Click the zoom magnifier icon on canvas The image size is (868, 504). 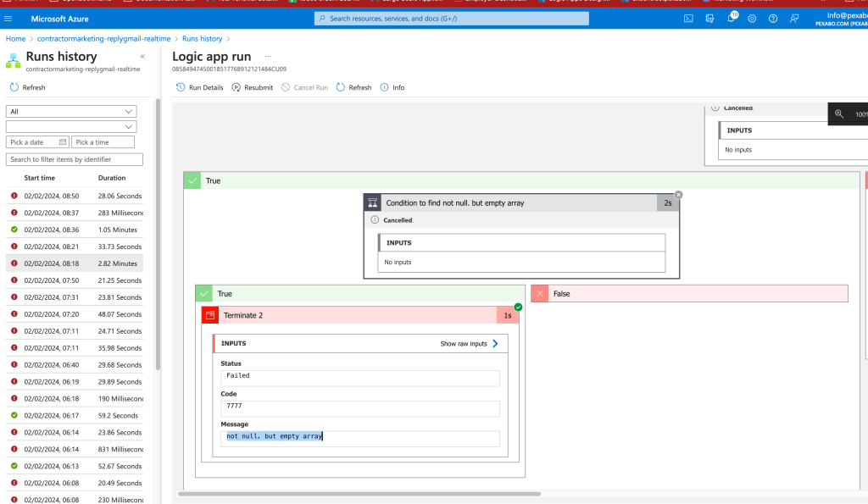point(839,114)
